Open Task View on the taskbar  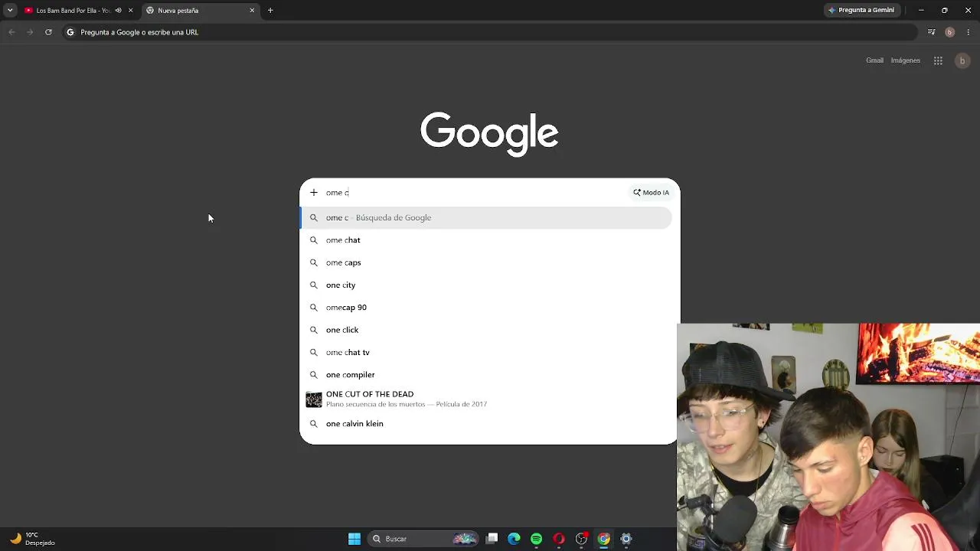(x=492, y=539)
